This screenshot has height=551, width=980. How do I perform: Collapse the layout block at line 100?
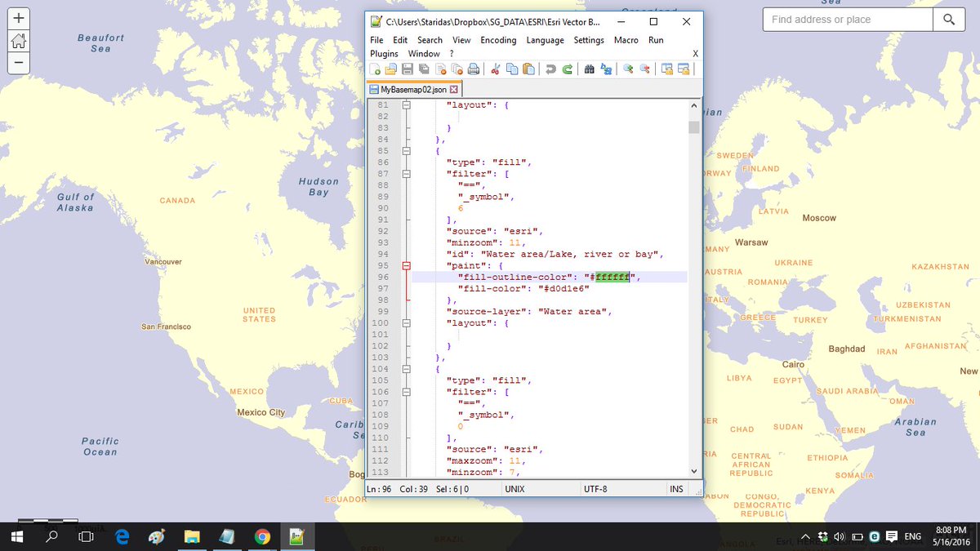406,322
